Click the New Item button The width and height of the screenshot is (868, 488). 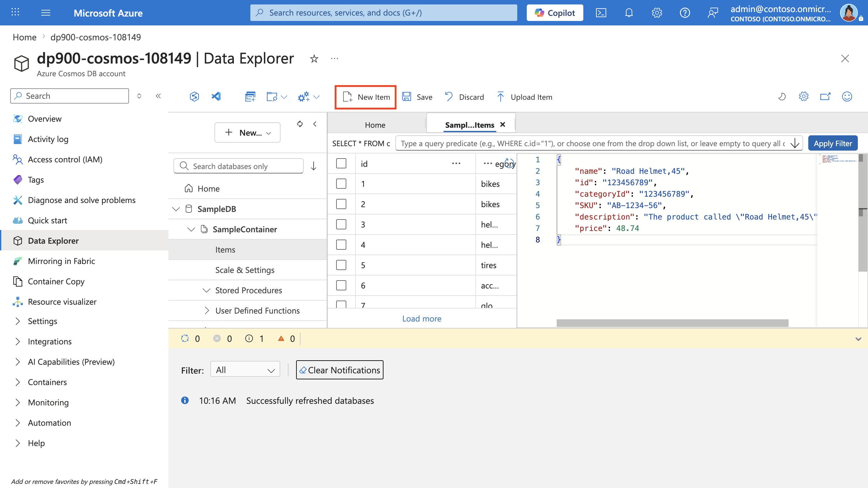tap(366, 97)
